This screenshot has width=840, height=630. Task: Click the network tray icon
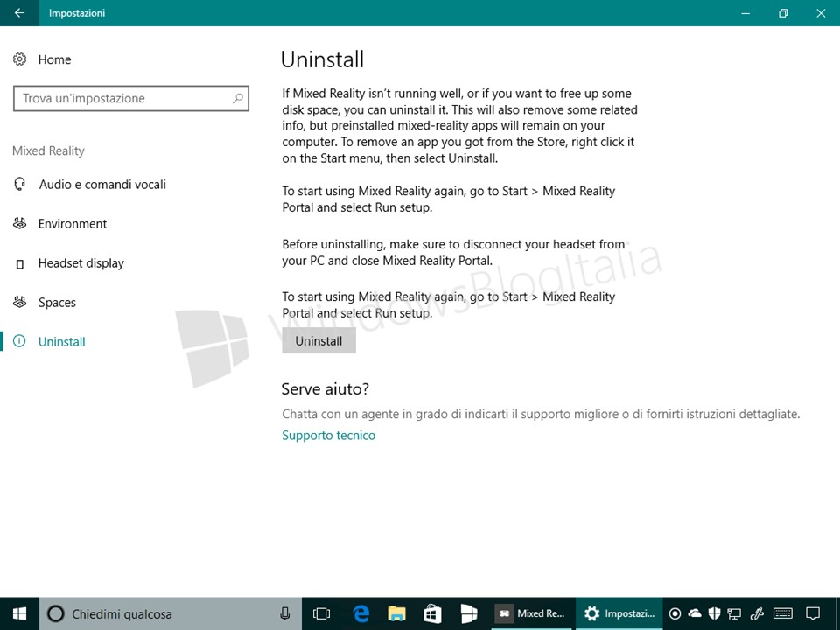click(x=734, y=614)
